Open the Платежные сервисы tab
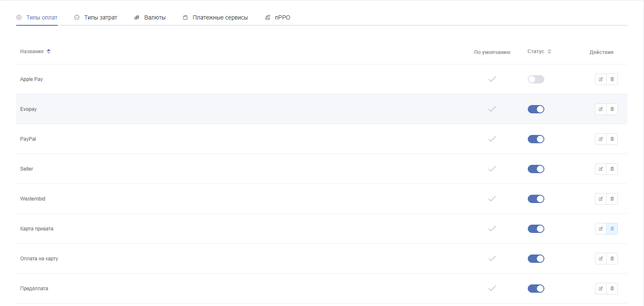This screenshot has height=306, width=644. click(215, 17)
